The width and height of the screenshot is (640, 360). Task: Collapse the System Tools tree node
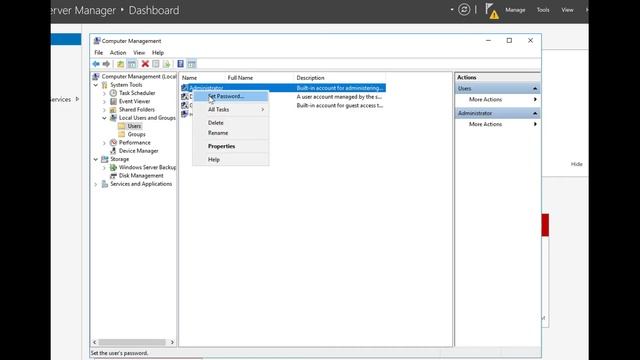click(x=96, y=85)
